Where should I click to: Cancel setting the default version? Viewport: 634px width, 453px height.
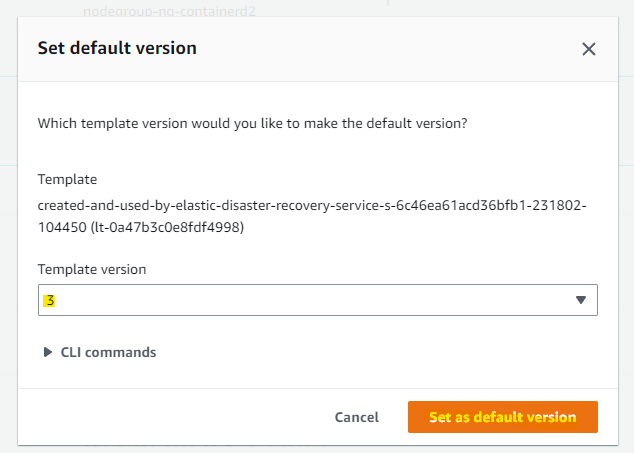tap(356, 417)
